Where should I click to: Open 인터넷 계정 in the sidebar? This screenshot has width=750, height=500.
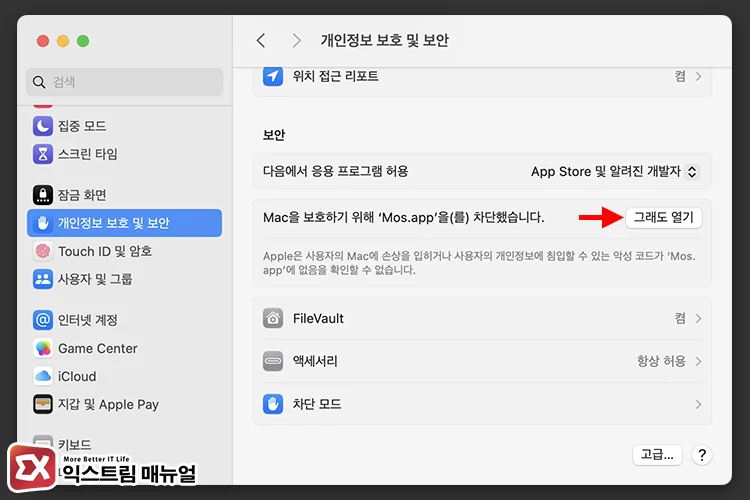124,320
